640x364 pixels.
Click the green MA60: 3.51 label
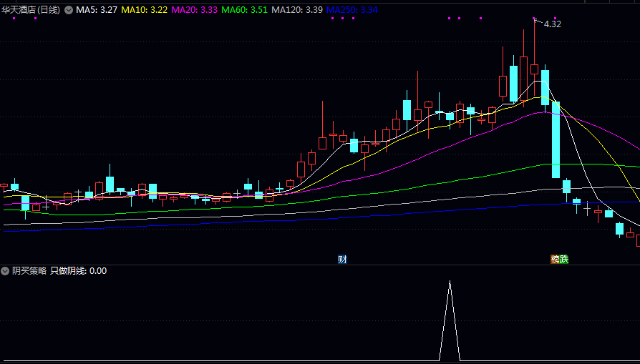coord(245,10)
